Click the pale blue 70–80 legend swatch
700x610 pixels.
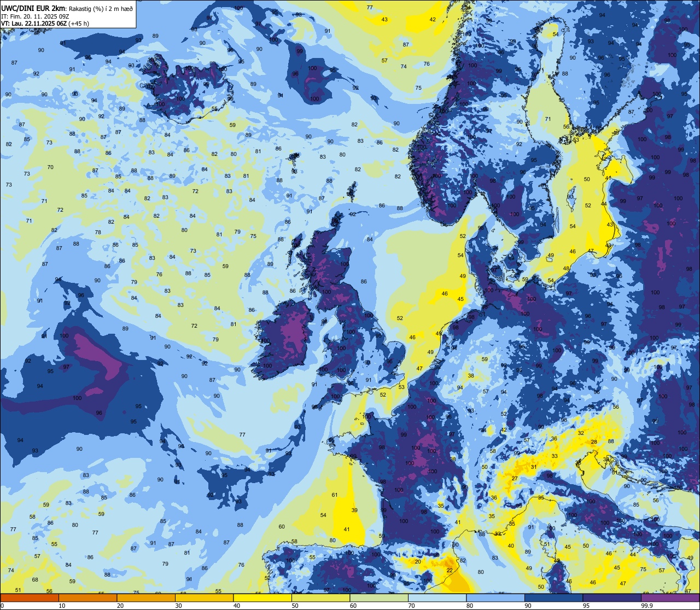(x=437, y=597)
